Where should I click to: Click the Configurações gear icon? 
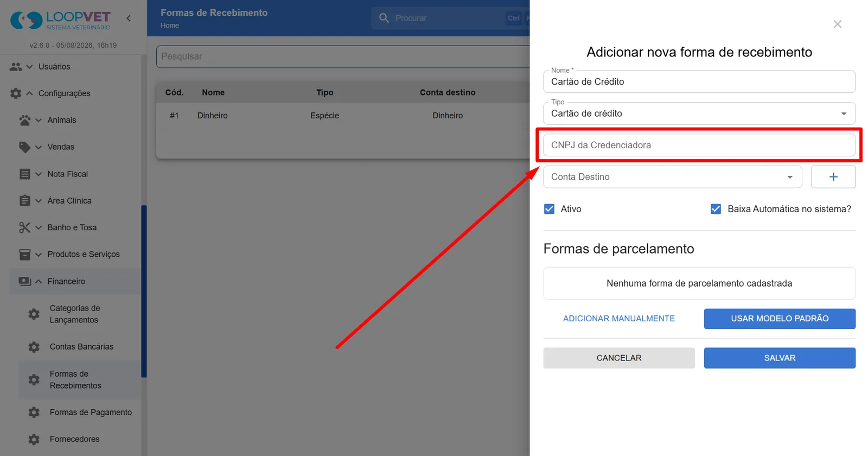[x=16, y=93]
